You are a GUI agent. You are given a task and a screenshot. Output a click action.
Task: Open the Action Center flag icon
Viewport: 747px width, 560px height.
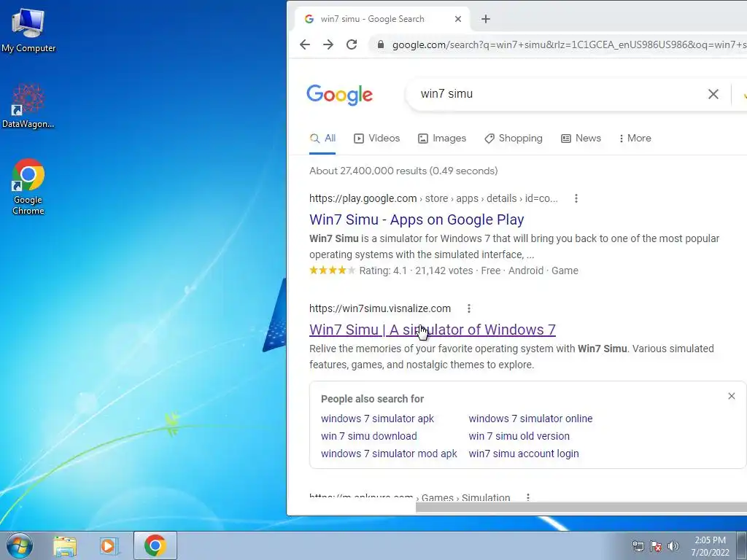click(x=656, y=546)
